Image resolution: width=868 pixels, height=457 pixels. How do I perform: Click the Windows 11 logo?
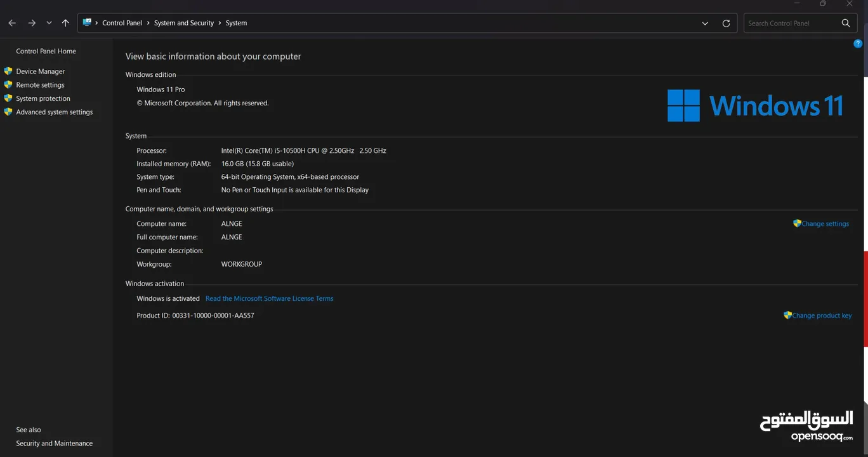(x=755, y=105)
